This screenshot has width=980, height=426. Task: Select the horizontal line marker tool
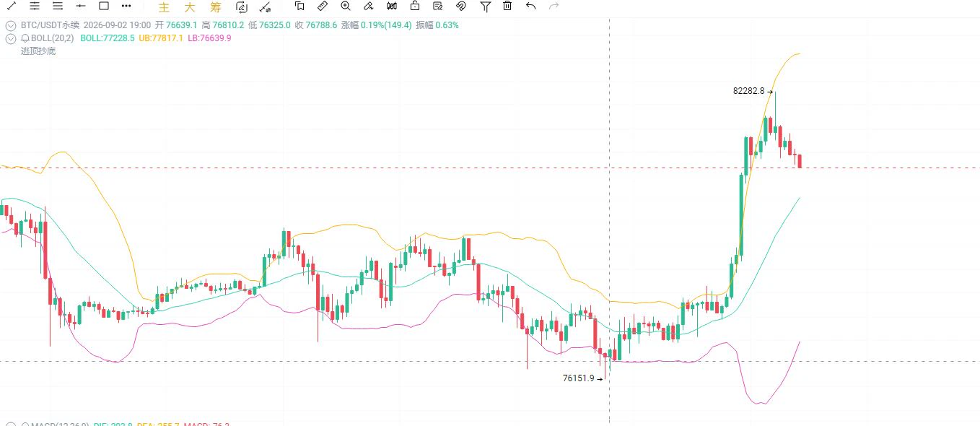[81, 6]
